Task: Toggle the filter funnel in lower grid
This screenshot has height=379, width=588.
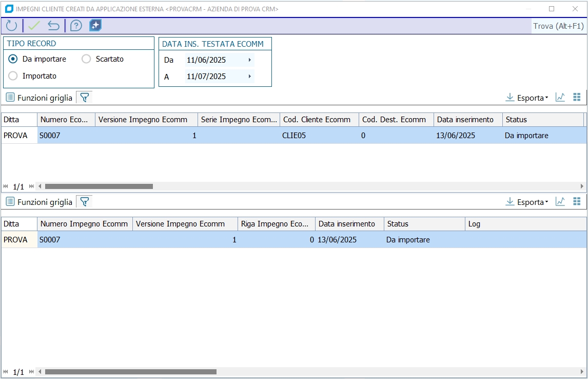Action: (x=85, y=202)
